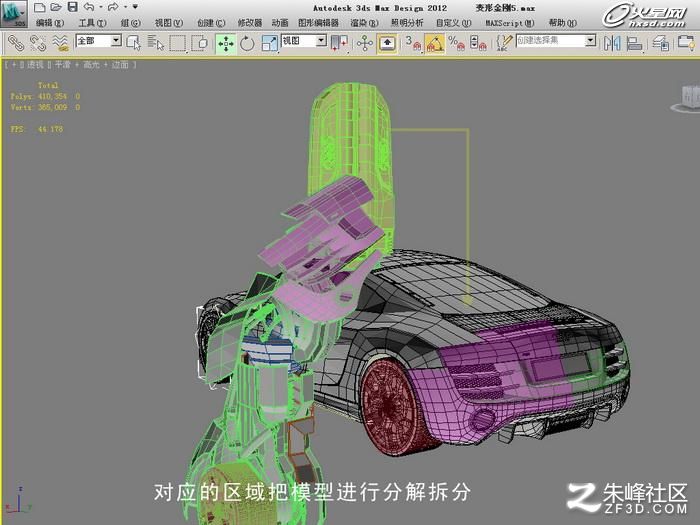The image size is (700, 525).
Task: Activate the Select and Rotate tool
Action: click(247, 43)
